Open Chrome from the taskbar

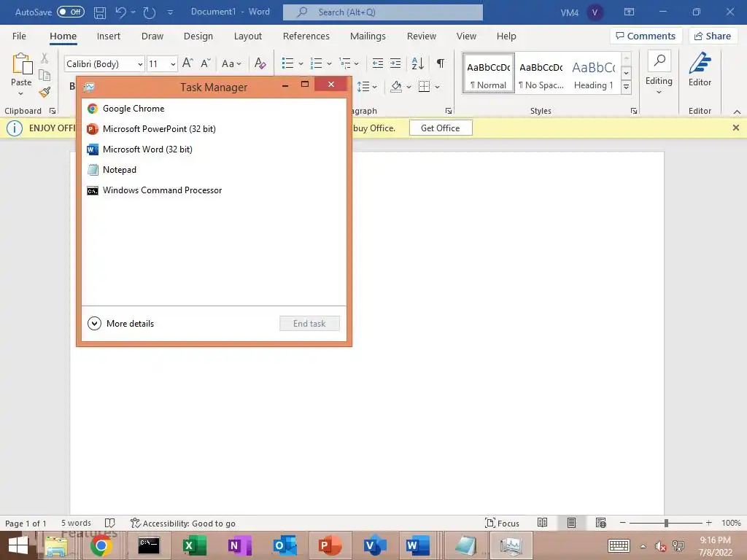[x=101, y=545]
